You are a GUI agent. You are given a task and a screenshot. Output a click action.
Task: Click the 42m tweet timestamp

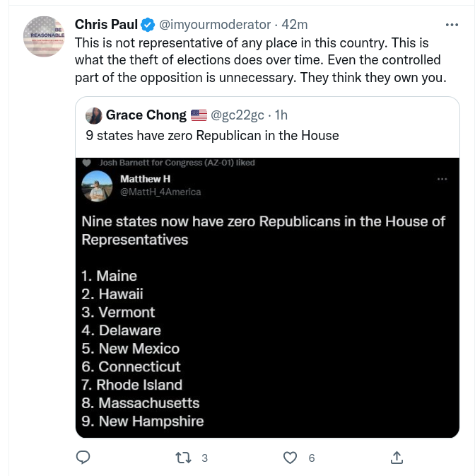coord(295,25)
